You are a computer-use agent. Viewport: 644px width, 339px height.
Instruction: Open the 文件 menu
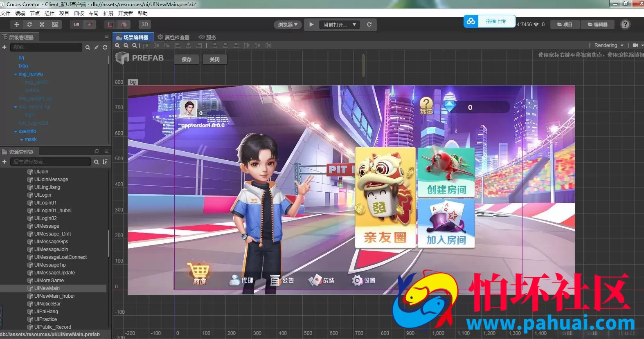(x=5, y=13)
